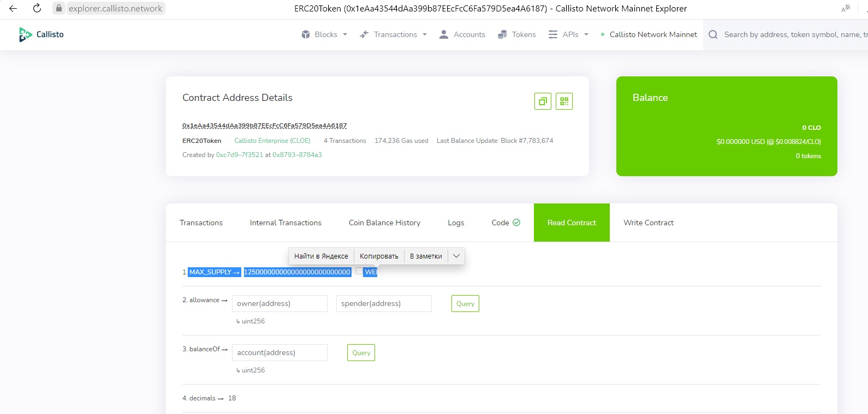This screenshot has height=414, width=868.
Task: Go back with browser back arrow
Action: pyautogui.click(x=13, y=8)
